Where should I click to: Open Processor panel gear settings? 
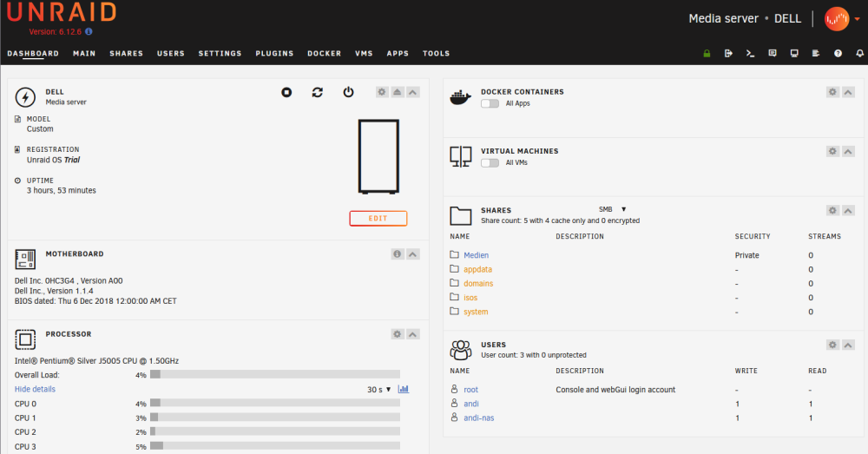point(398,334)
